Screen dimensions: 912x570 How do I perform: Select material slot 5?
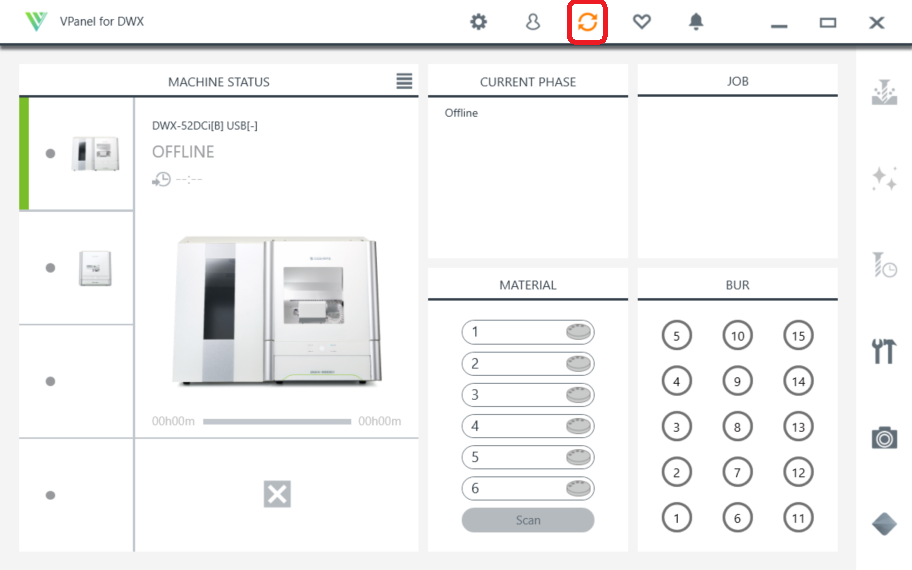[x=528, y=457]
